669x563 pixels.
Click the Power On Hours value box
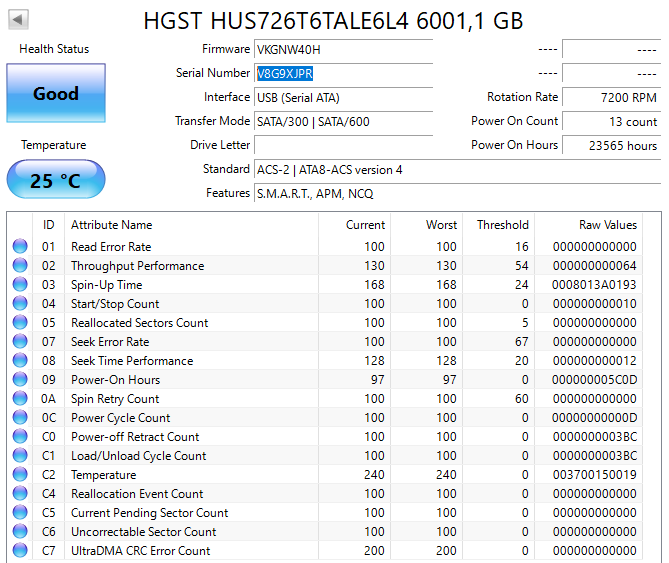[611, 146]
